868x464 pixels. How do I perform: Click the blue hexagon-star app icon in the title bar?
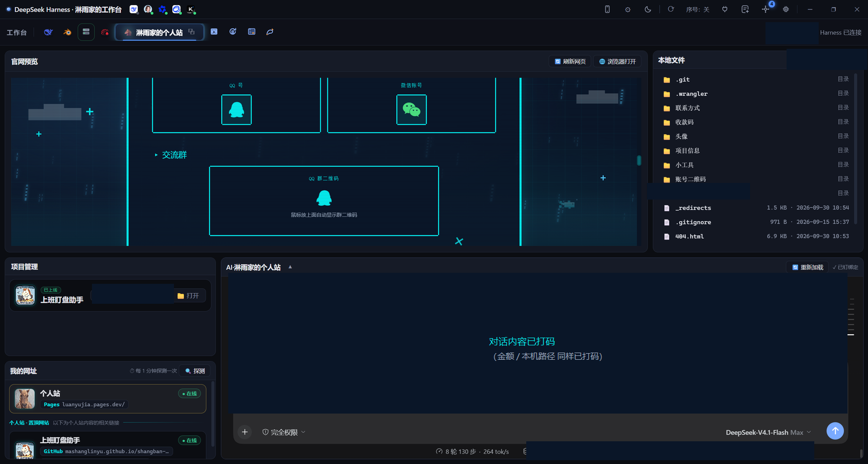[x=162, y=9]
